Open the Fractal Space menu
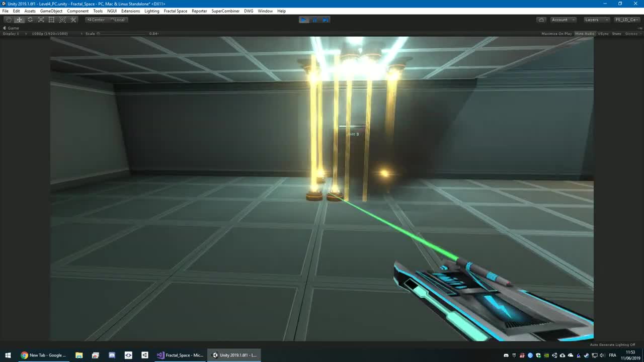The height and width of the screenshot is (362, 644). click(176, 11)
